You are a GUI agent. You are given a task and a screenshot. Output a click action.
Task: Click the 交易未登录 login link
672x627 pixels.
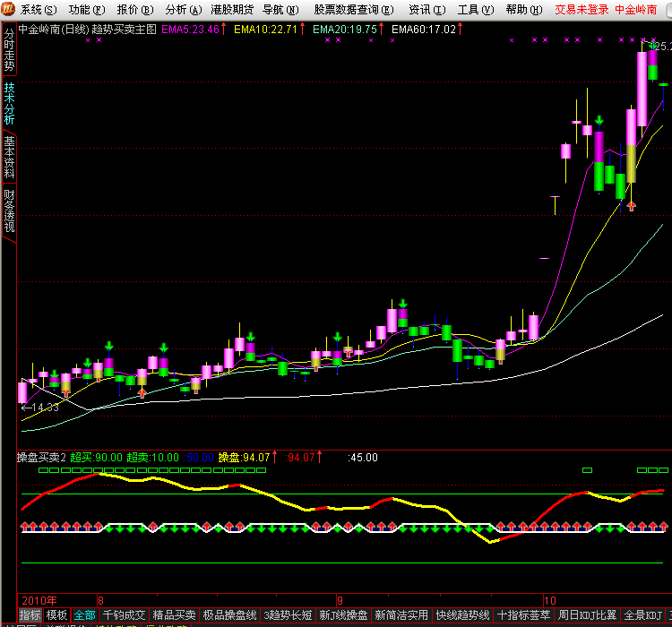pos(581,9)
